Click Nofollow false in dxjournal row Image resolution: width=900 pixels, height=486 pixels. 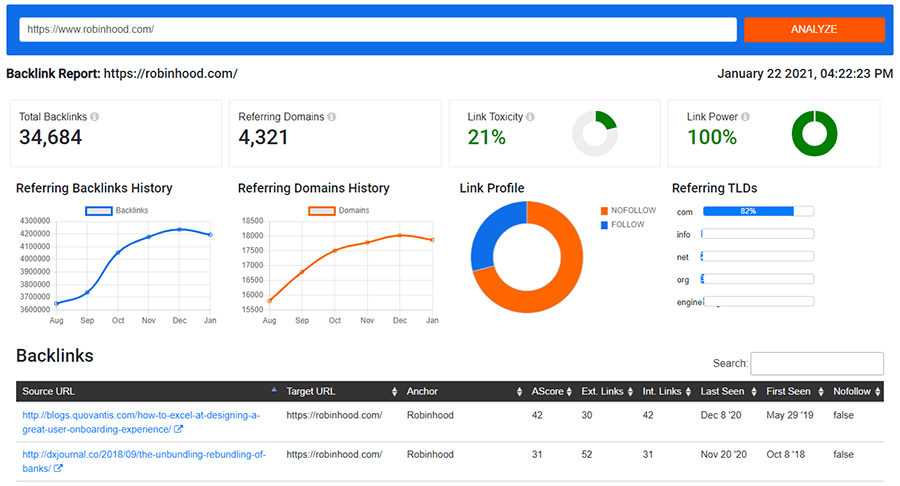point(844,454)
